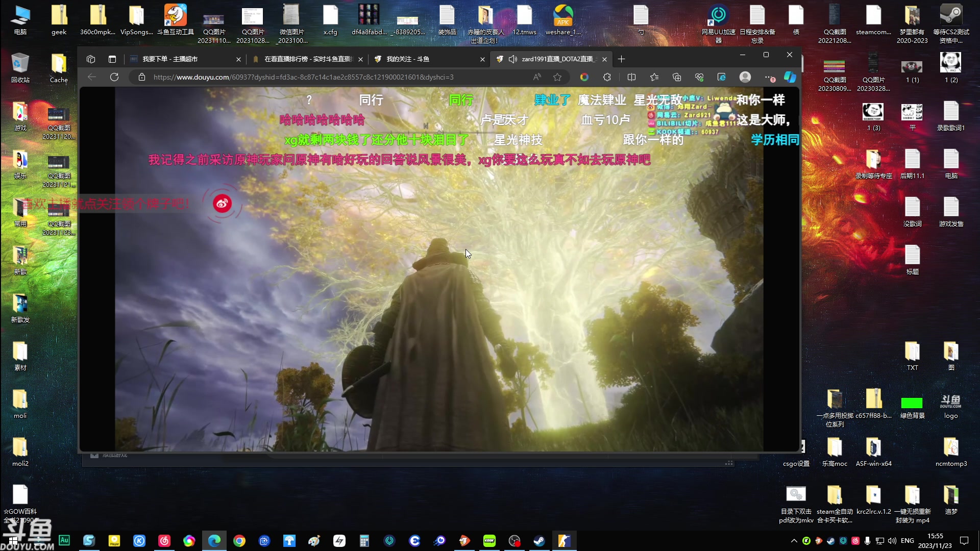This screenshot has width=980, height=551.
Task: Select the geek archive on desktop
Action: [59, 20]
